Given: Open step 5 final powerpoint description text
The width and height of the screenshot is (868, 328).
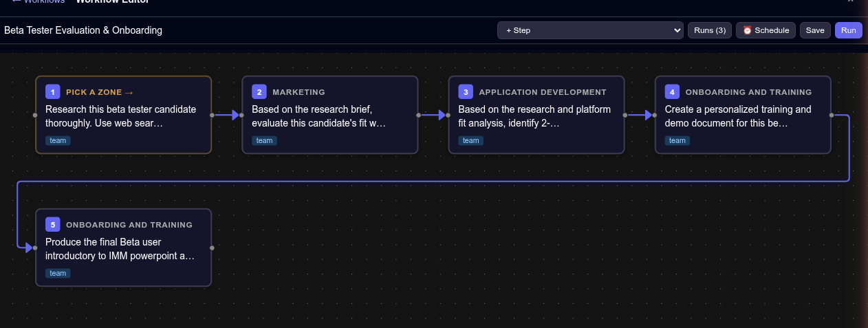Looking at the screenshot, I should click(x=120, y=249).
